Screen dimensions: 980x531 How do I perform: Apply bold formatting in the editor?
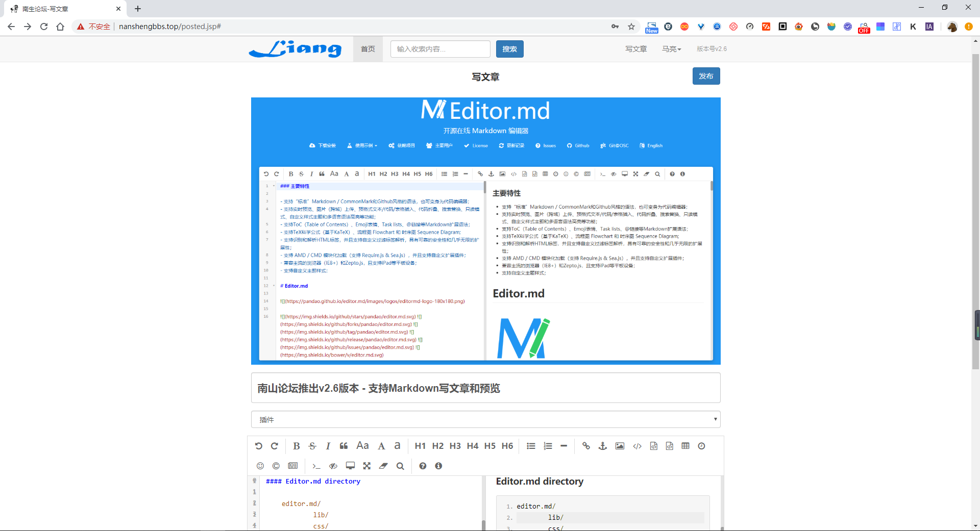297,446
